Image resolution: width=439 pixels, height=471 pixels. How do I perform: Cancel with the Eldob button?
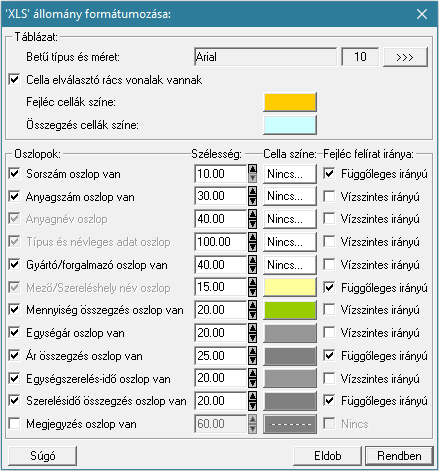[328, 456]
